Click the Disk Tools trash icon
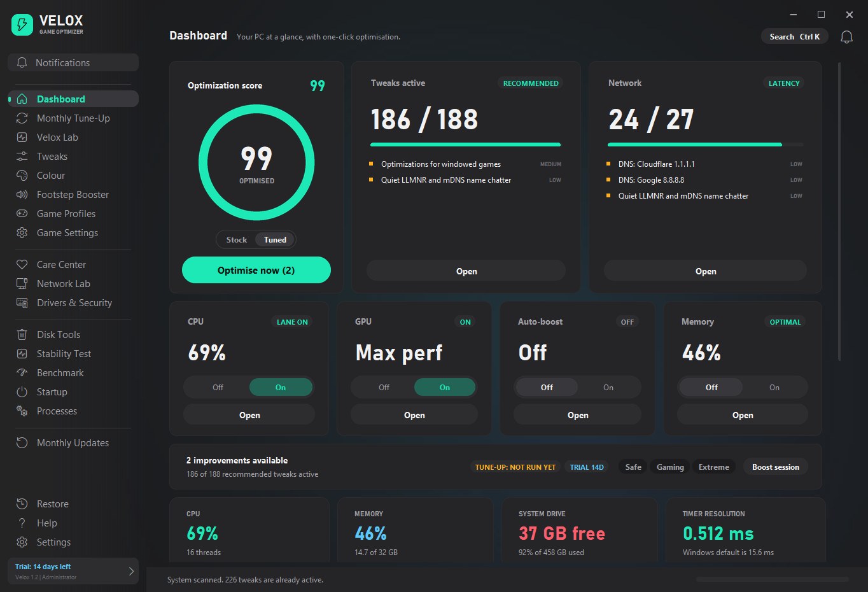 (22, 335)
